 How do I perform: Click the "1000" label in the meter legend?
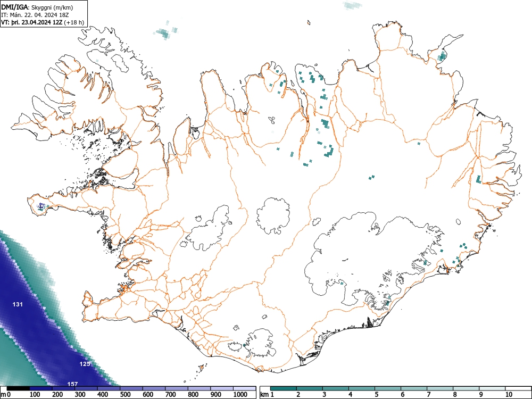coord(240,394)
